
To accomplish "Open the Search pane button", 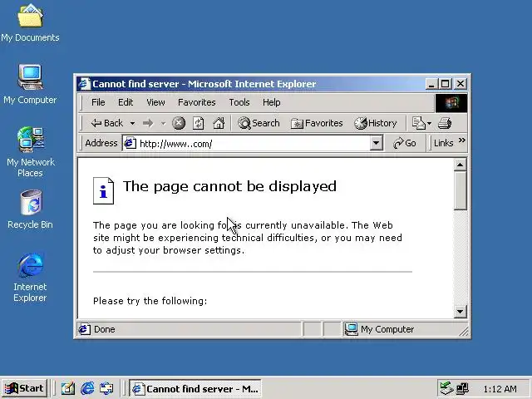I will pos(259,123).
